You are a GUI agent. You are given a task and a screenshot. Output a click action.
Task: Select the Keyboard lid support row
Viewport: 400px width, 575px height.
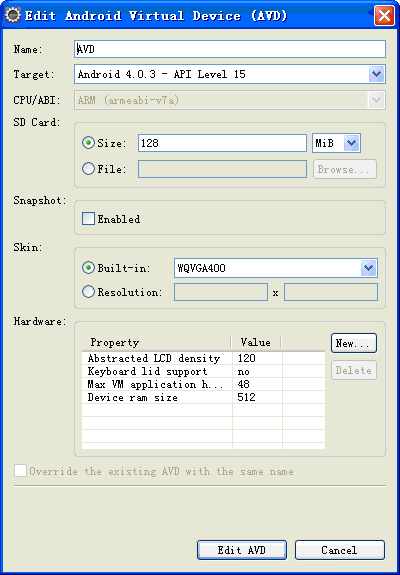click(x=203, y=371)
